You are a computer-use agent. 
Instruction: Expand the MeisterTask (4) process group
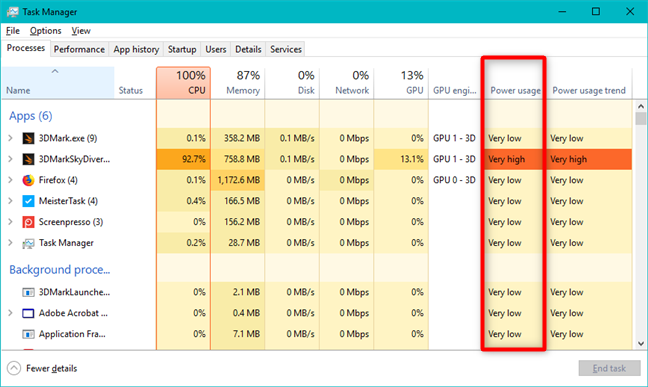click(10, 201)
